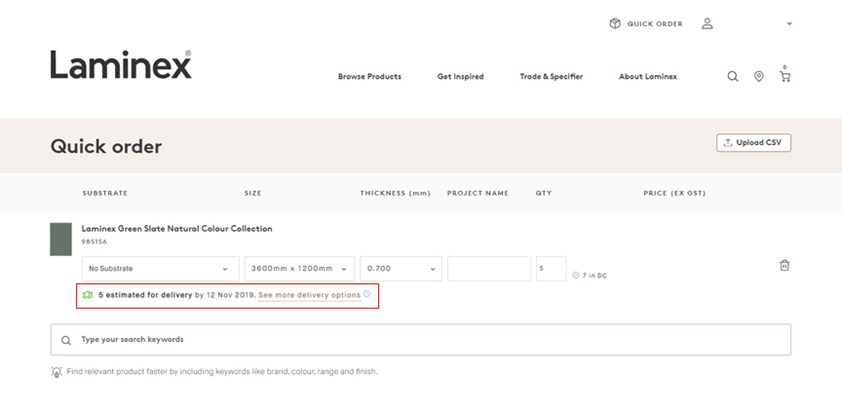
Task: Click the Project Name input field
Action: [x=489, y=268]
